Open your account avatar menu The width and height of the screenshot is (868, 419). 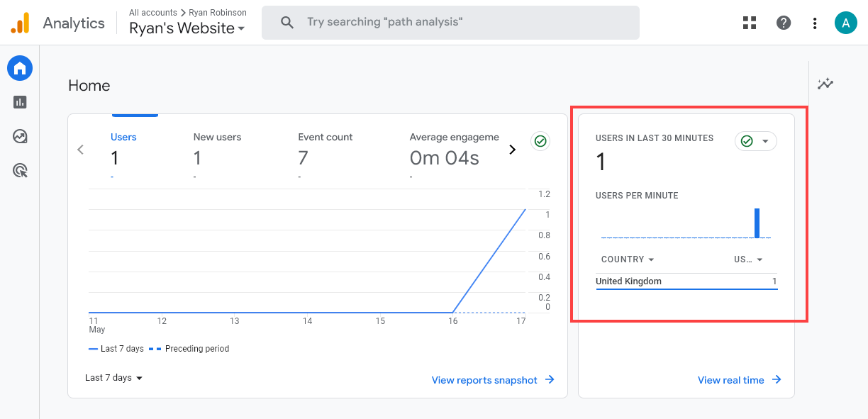[846, 22]
